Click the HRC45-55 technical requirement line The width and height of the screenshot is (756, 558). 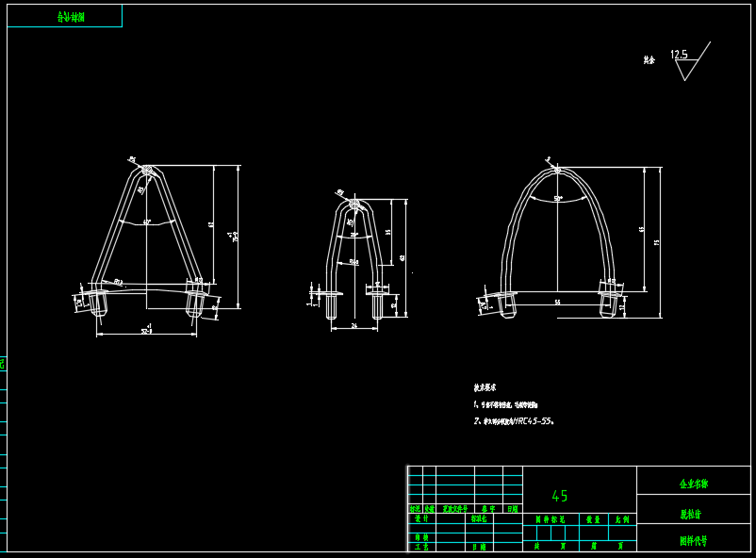pos(514,421)
